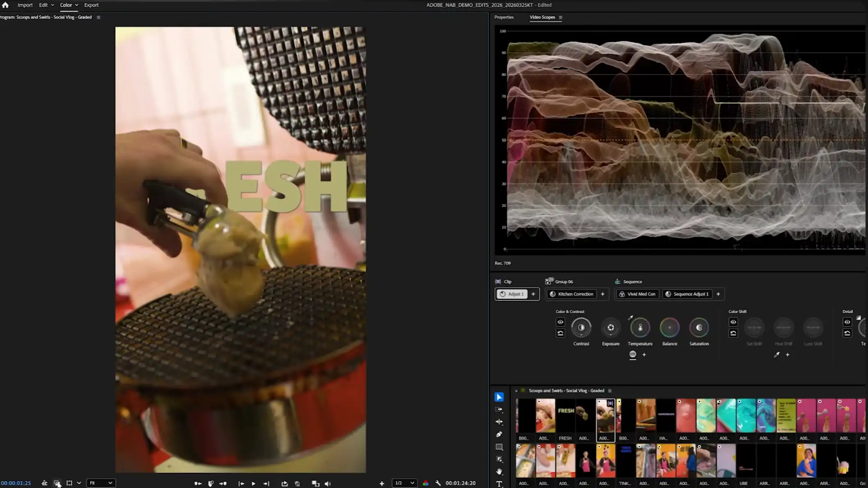
Task: Select the Hand tool
Action: point(499,472)
